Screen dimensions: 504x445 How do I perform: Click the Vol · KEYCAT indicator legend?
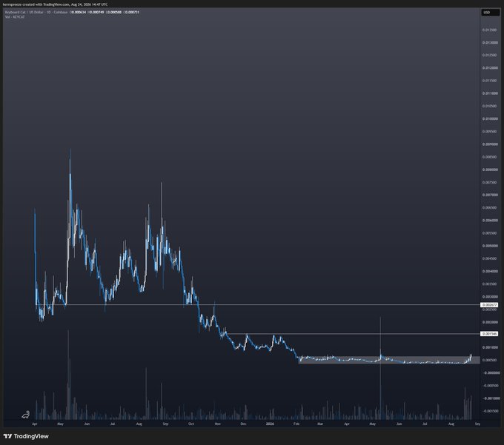[15, 17]
